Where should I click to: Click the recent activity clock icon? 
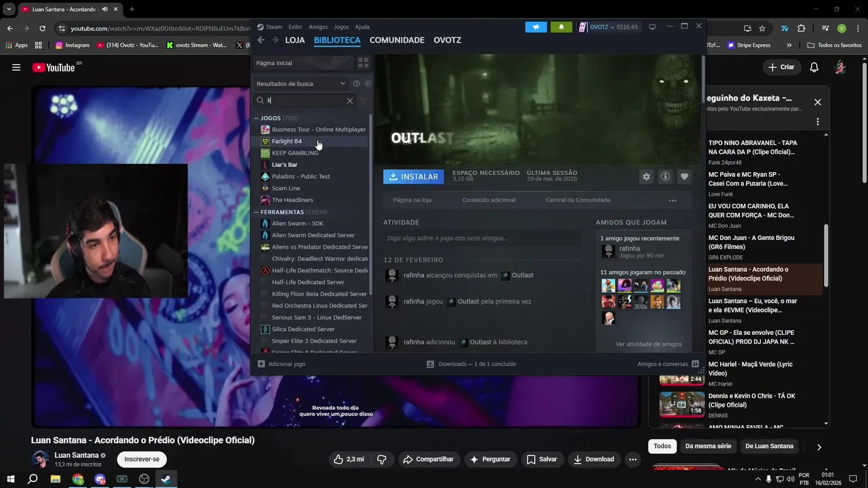point(356,83)
